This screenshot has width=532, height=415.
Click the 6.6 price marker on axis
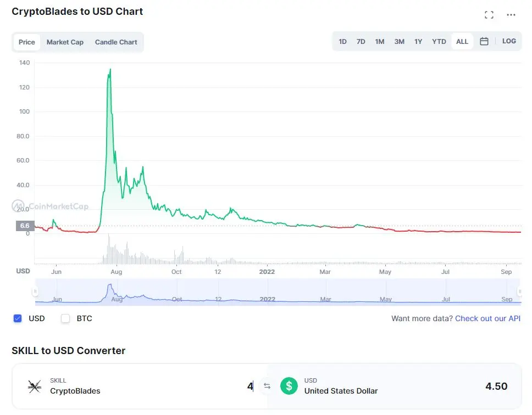[25, 226]
